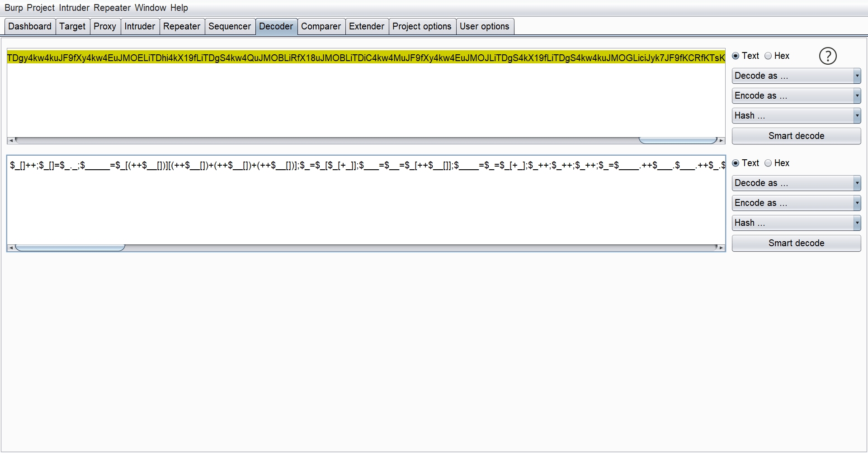Click top panel Smart decode button
This screenshot has height=453, width=868.
point(796,136)
